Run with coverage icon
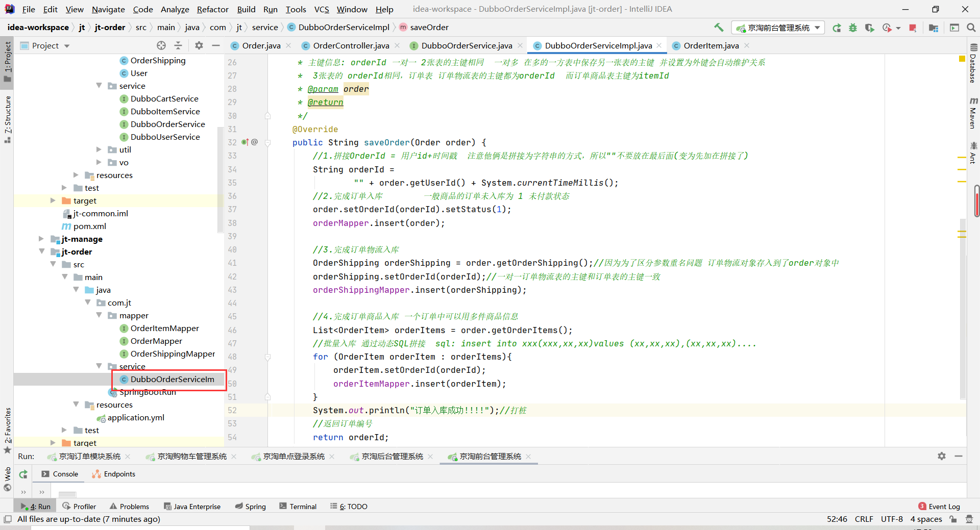Screen dimensions: 980x530 coord(869,28)
